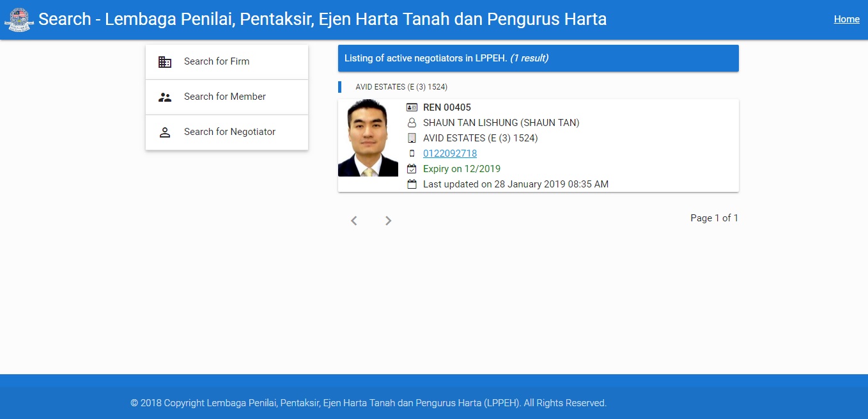Screen dimensions: 868x419
Task: Go to next page with right chevron
Action: pos(388,221)
